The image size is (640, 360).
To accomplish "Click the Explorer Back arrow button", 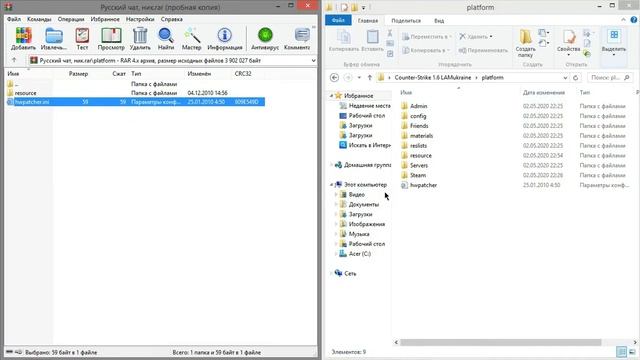I will 334,78.
